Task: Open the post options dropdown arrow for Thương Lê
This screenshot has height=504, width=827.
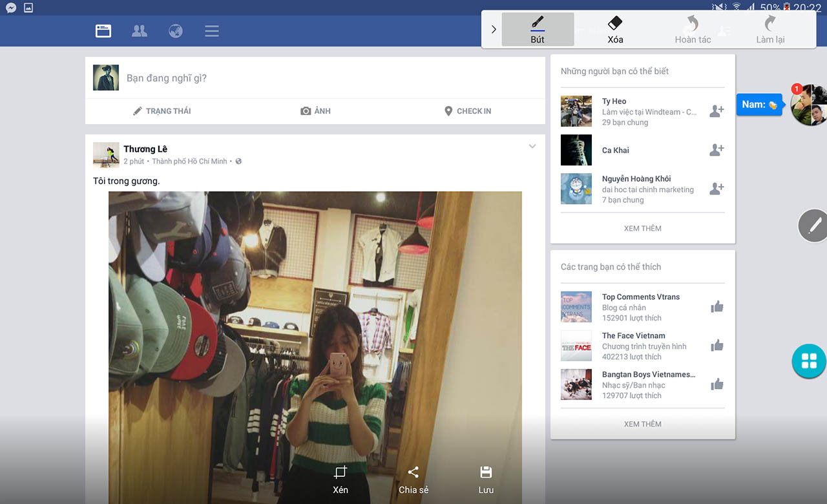Action: coord(532,147)
